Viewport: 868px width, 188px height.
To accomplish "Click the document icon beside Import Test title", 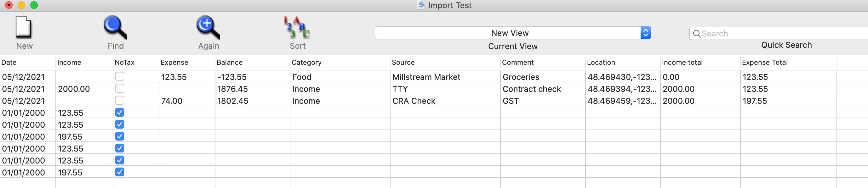I will coord(421,5).
